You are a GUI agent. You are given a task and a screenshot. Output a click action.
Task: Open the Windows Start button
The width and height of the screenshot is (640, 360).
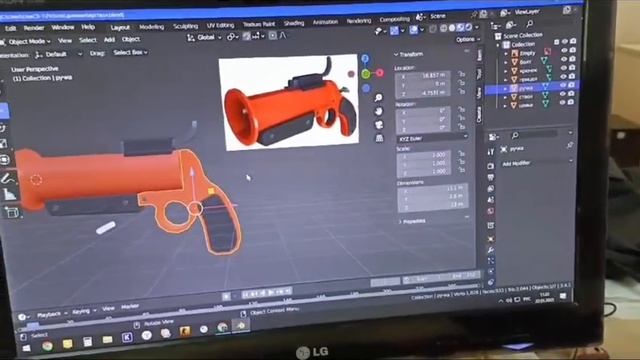coord(26,348)
